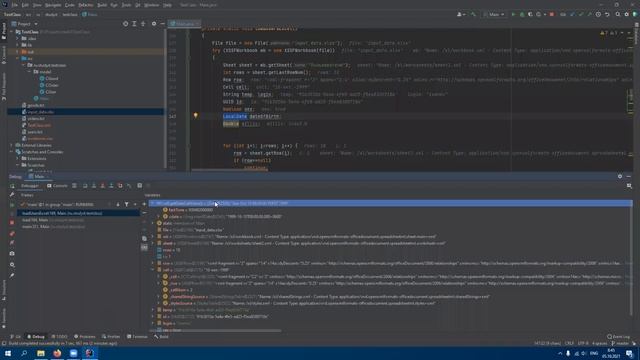The height and width of the screenshot is (360, 640).
Task: Open Firefox from the Windows taskbar
Action: click(x=57, y=353)
